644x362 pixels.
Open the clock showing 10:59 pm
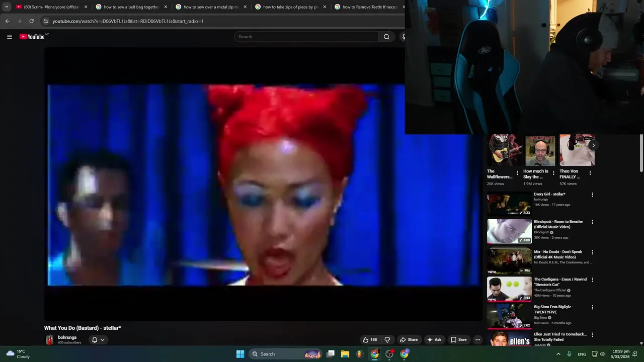(x=620, y=354)
